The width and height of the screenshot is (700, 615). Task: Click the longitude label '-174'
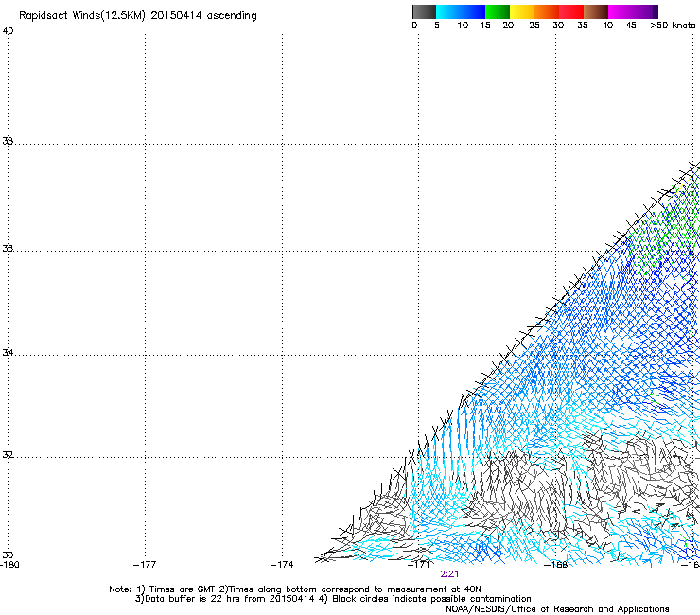pos(282,565)
